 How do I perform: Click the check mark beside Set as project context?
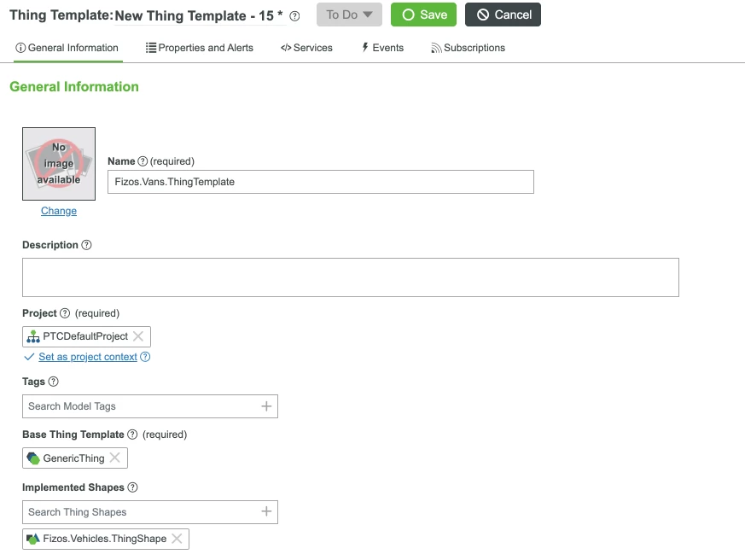click(x=29, y=357)
